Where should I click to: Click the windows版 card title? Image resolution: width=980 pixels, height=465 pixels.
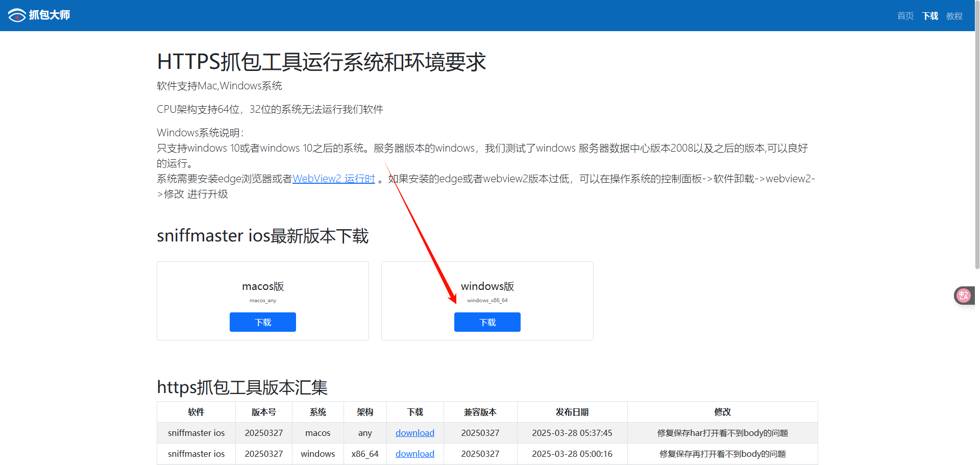[487, 286]
